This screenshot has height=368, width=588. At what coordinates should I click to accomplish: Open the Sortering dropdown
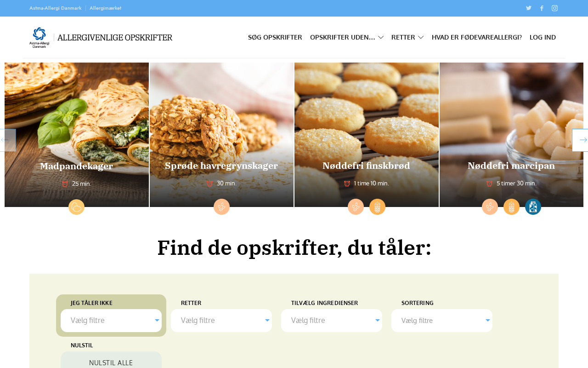442,321
